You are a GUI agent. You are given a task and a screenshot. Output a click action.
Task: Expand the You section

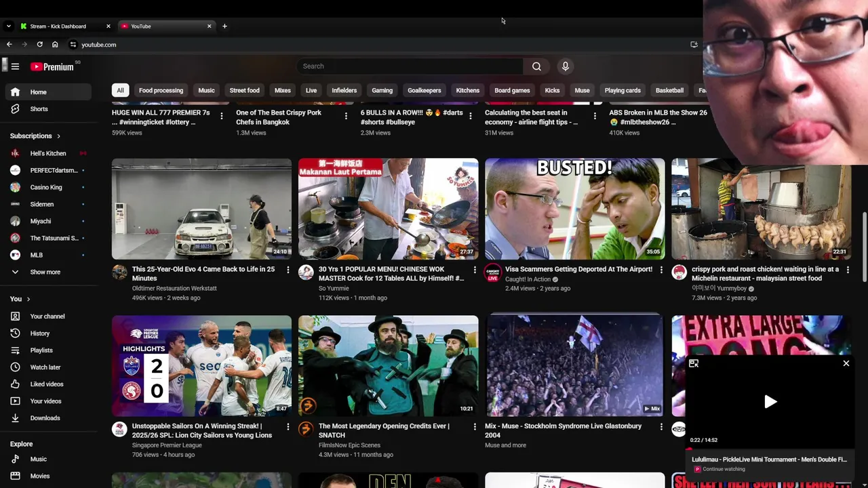coord(20,299)
